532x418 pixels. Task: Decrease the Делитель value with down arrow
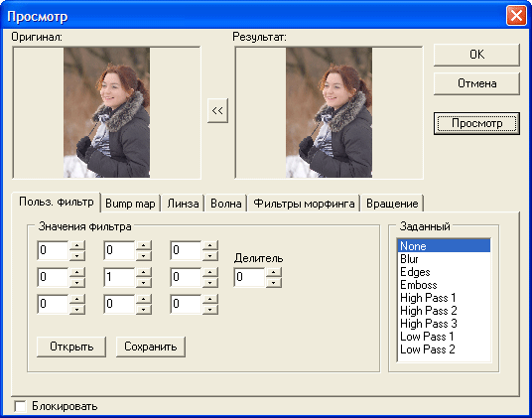(274, 282)
